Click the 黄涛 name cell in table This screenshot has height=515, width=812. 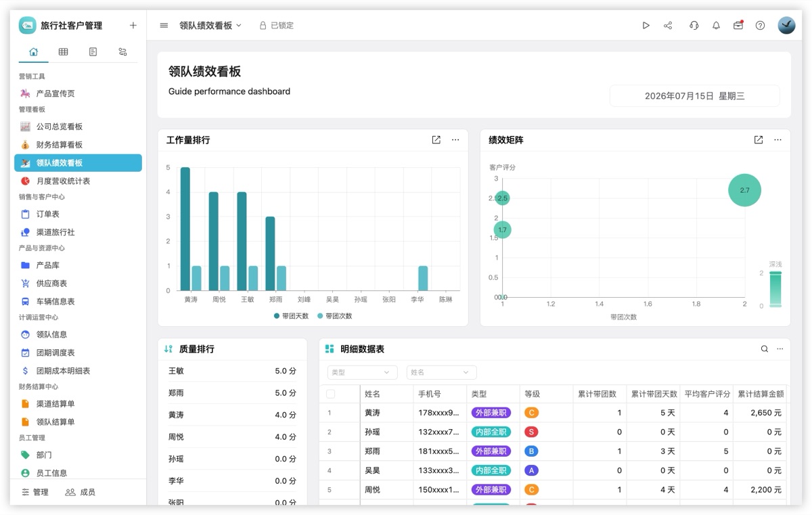(387, 413)
